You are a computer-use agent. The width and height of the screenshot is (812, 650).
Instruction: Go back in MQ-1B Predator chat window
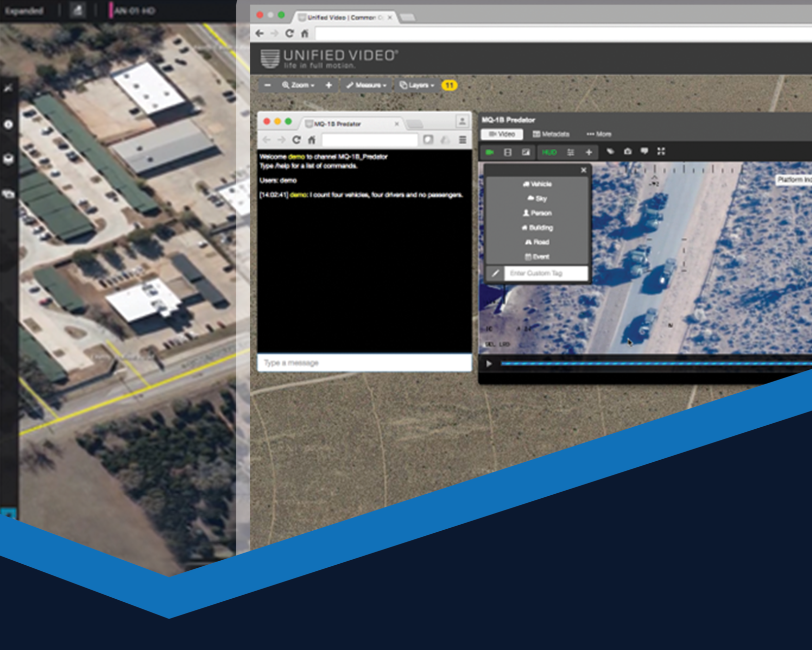pos(266,140)
